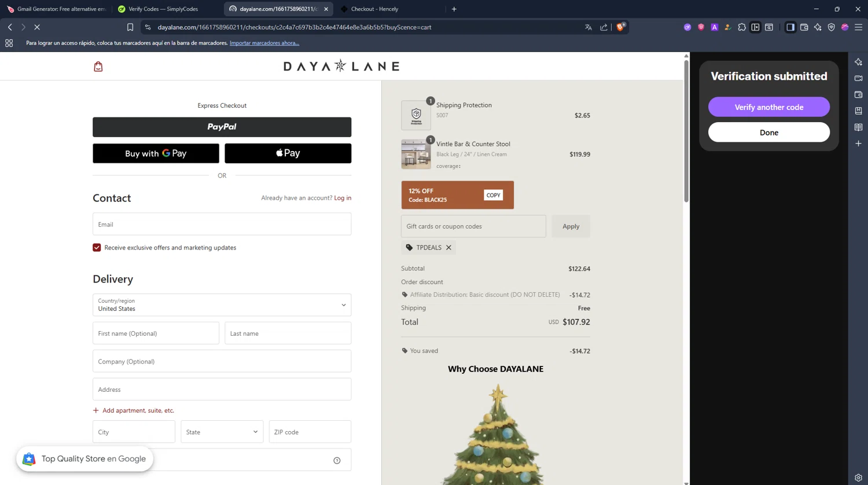Go back with browser back arrow
The height and width of the screenshot is (485, 868).
[x=10, y=27]
